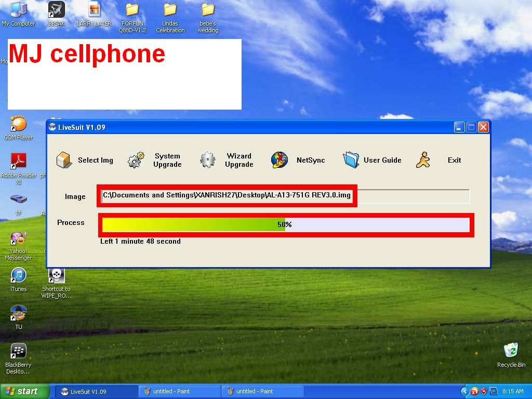Open the Recycle Bin
Viewport: 532px width, 399px height.
(x=511, y=351)
